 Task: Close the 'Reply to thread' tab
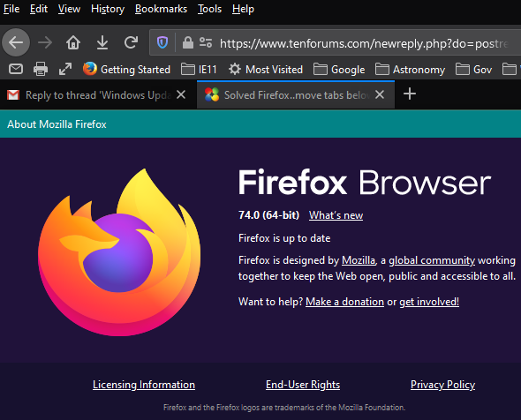click(181, 95)
